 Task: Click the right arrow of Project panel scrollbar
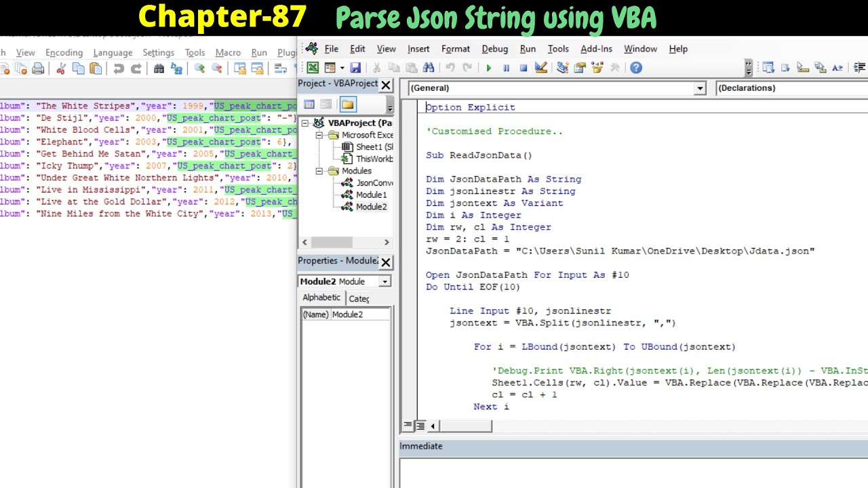387,242
